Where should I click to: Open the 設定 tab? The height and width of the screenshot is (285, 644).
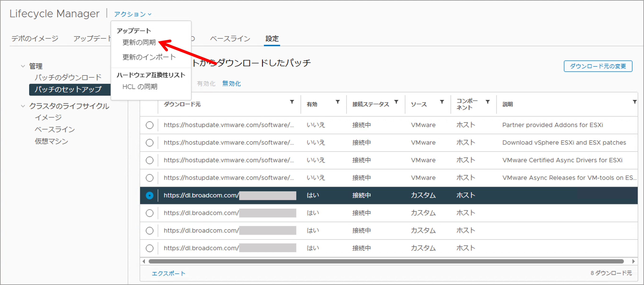(x=272, y=39)
